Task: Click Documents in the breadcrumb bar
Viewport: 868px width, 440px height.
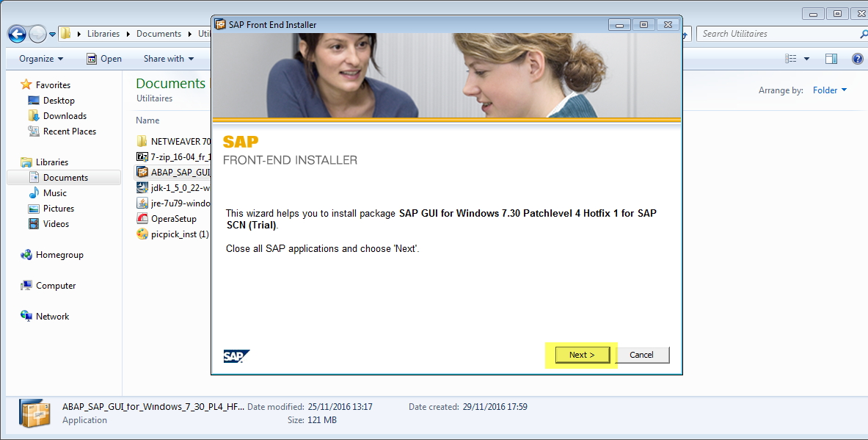Action: [x=158, y=34]
